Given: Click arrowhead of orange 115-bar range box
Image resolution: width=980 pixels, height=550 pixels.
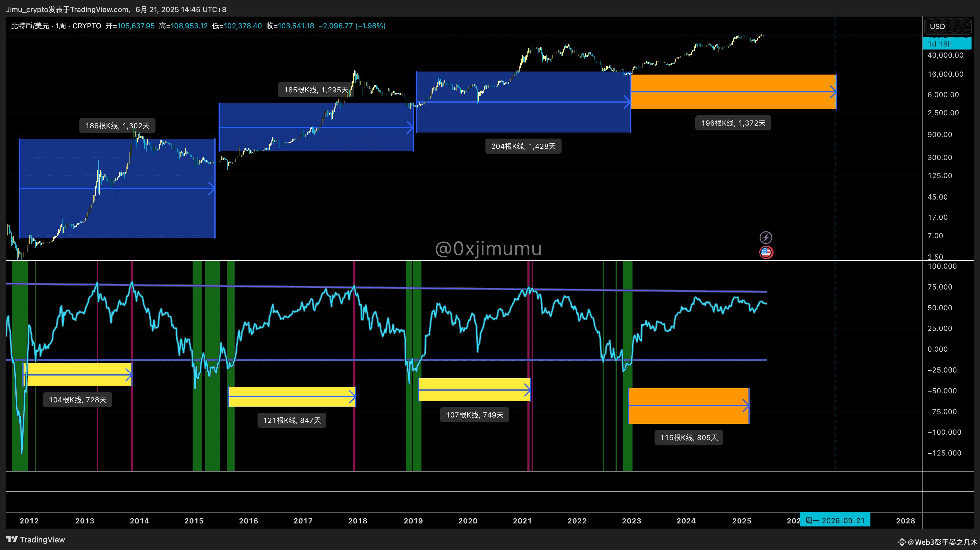Looking at the screenshot, I should (746, 406).
